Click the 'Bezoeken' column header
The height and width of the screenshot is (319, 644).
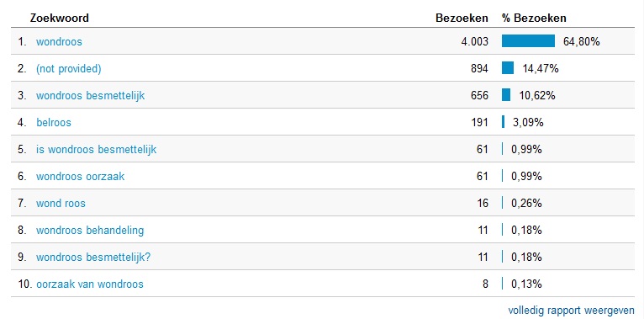tap(462, 18)
